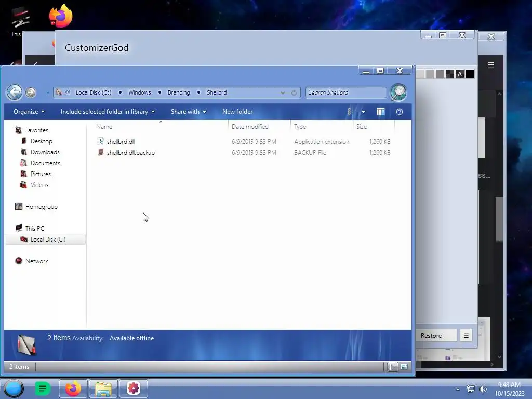
Task: Open Firefox desktop shortcut icon
Action: click(x=61, y=16)
